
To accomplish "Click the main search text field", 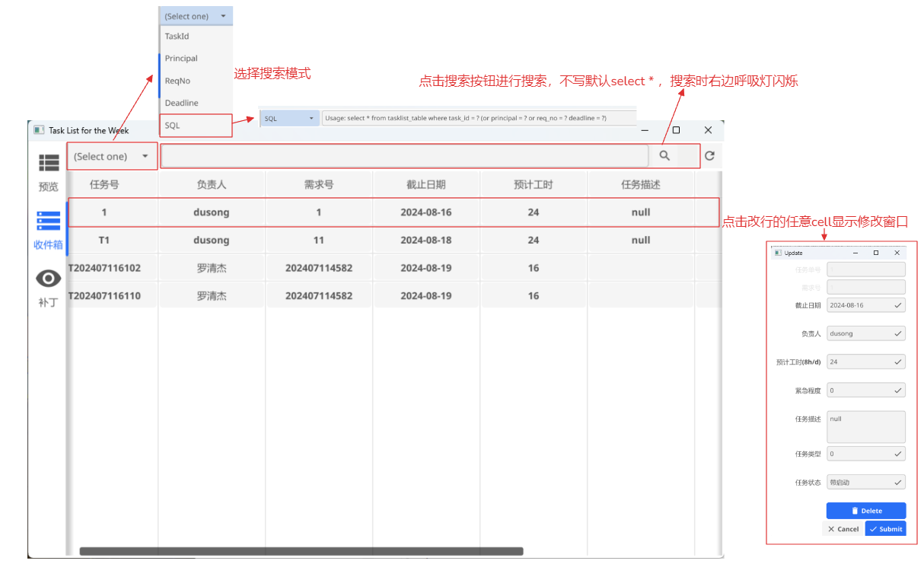I will (x=404, y=156).
